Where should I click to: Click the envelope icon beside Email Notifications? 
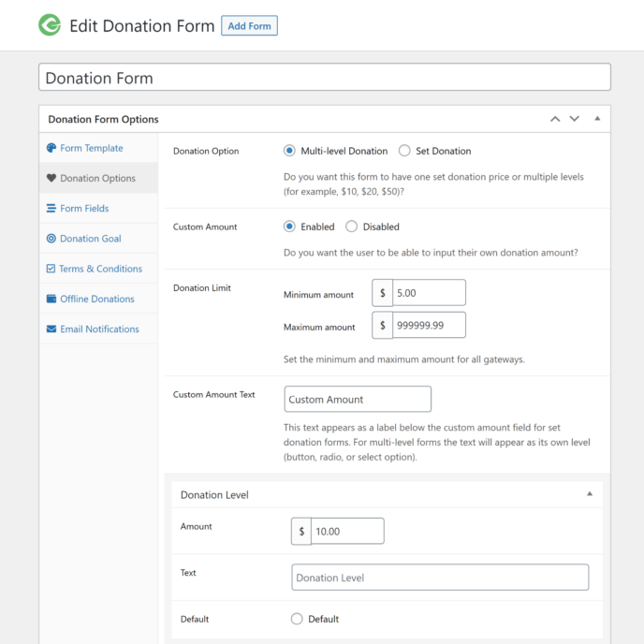click(x=51, y=329)
